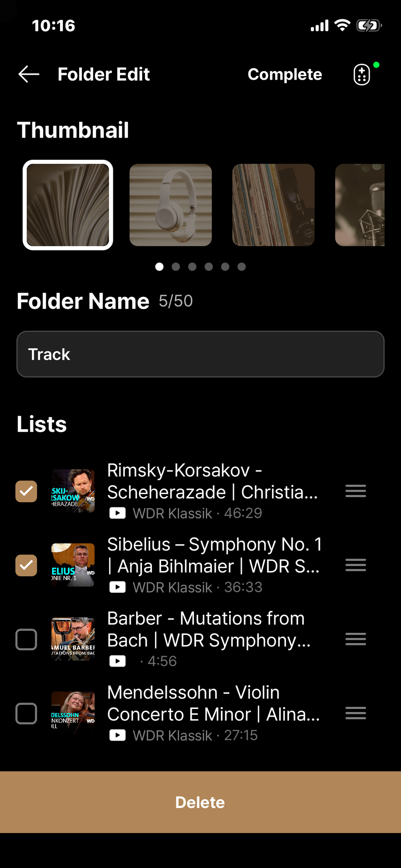Tap drag handle for Mendelssohn Violin Concerto

tap(355, 713)
